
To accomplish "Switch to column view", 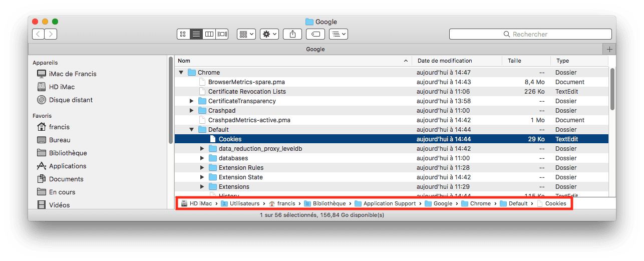I will pos(209,34).
